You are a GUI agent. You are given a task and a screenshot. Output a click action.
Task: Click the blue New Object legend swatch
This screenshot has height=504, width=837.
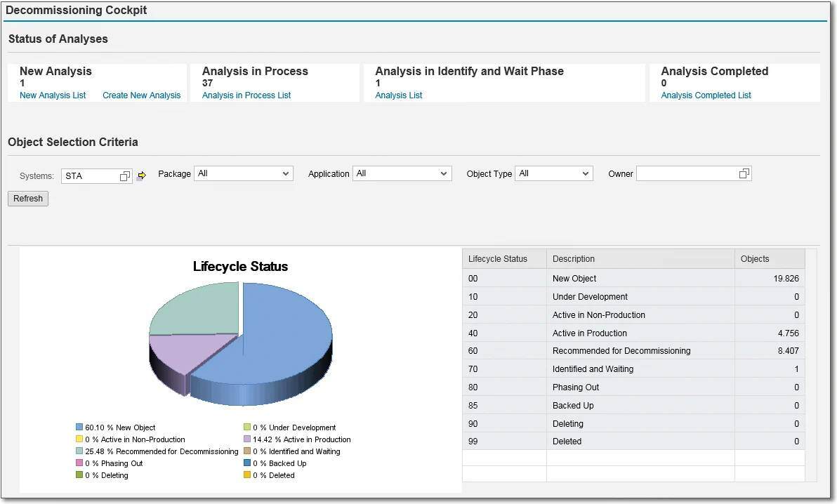(x=79, y=427)
